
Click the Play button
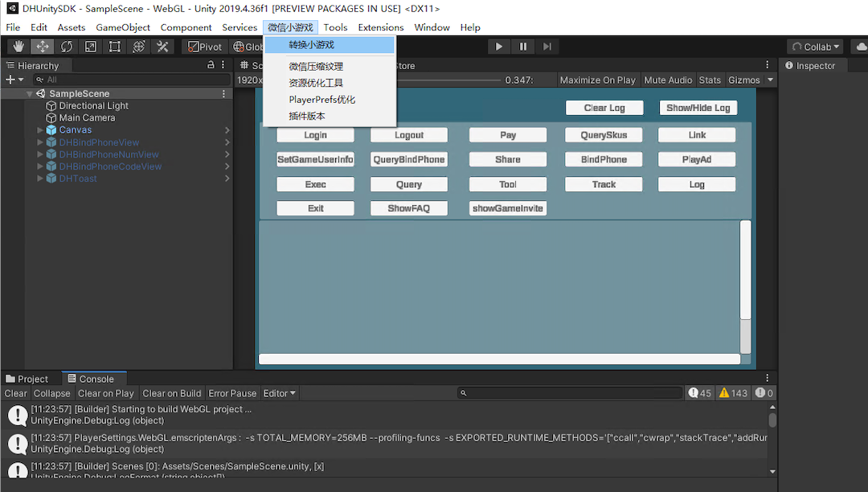click(499, 47)
